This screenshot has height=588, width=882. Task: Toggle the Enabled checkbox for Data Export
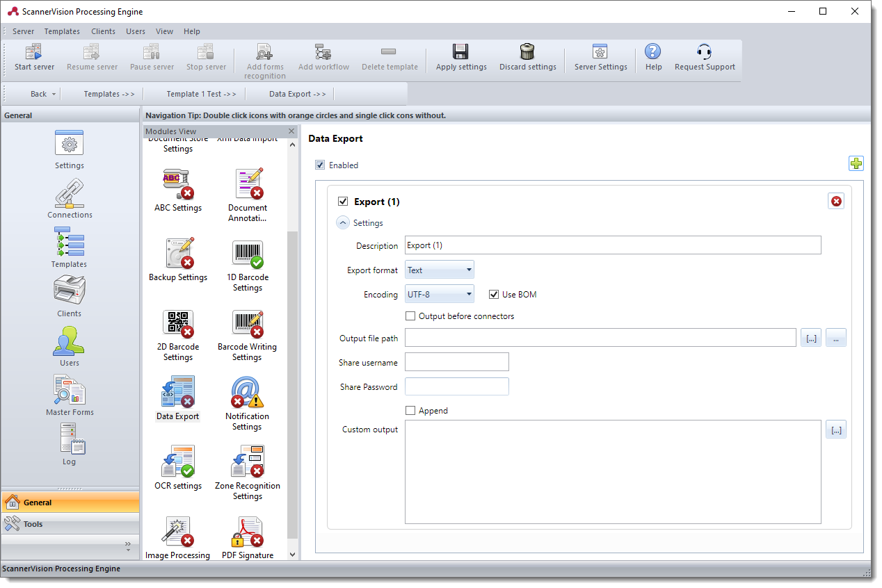tap(320, 165)
